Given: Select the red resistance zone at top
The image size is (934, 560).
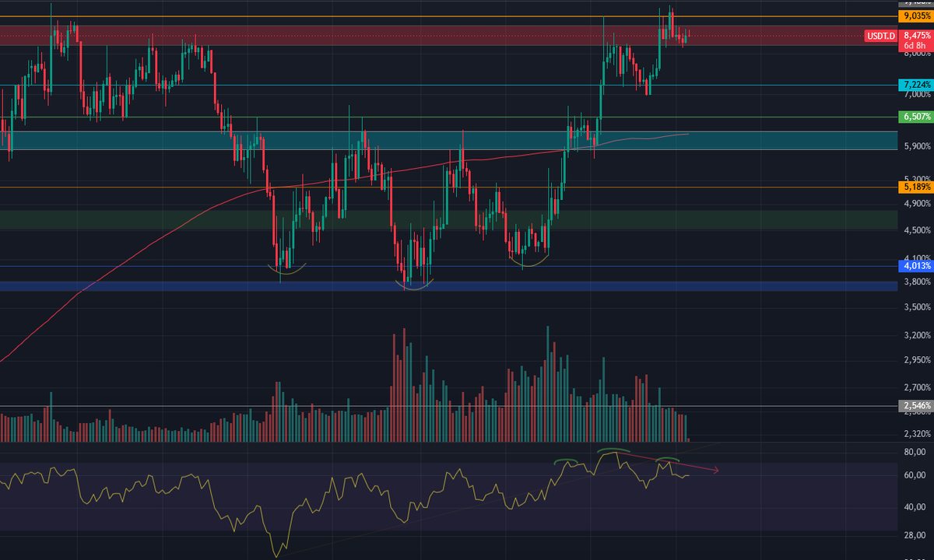Looking at the screenshot, I should [448, 35].
